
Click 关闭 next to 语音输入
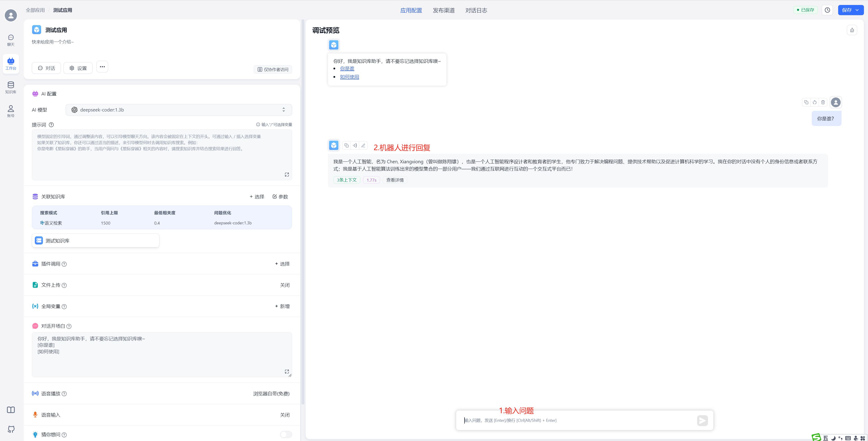(x=284, y=415)
